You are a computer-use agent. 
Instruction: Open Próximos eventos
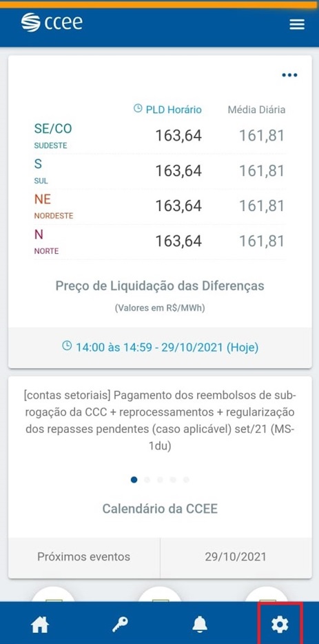point(84,557)
